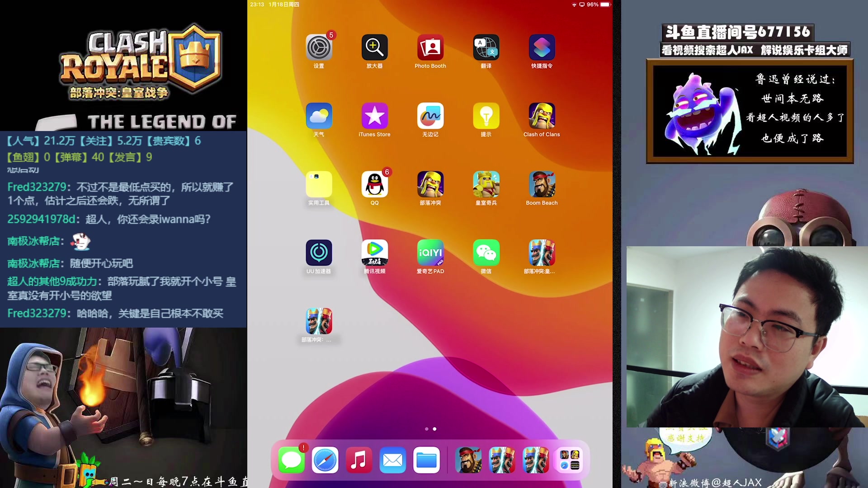Viewport: 868px width, 488px height.
Task: Launch 腾讯视频 Tencent Video
Action: (374, 253)
